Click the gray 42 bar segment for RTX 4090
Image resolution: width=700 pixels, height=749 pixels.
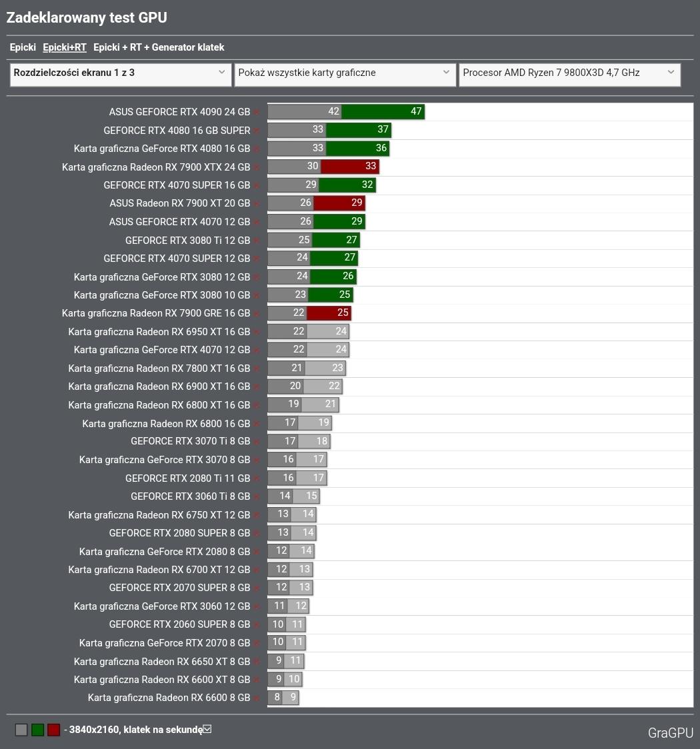305,112
